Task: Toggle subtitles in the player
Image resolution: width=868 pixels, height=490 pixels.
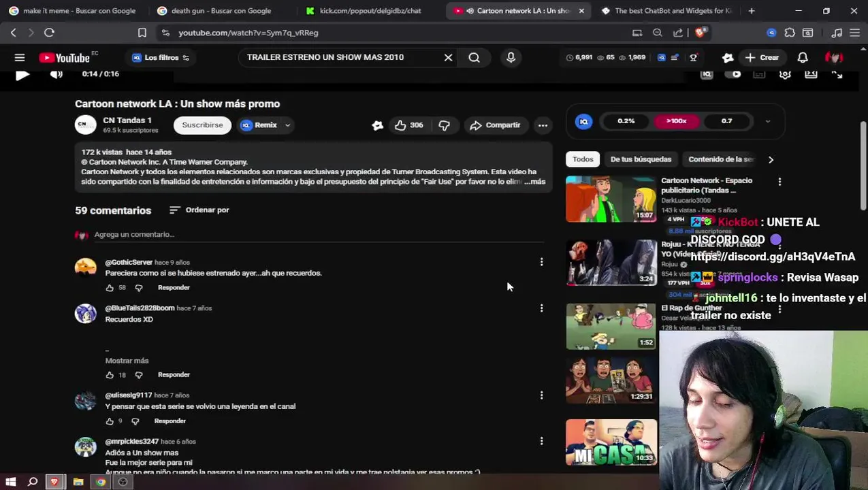Action: click(759, 74)
